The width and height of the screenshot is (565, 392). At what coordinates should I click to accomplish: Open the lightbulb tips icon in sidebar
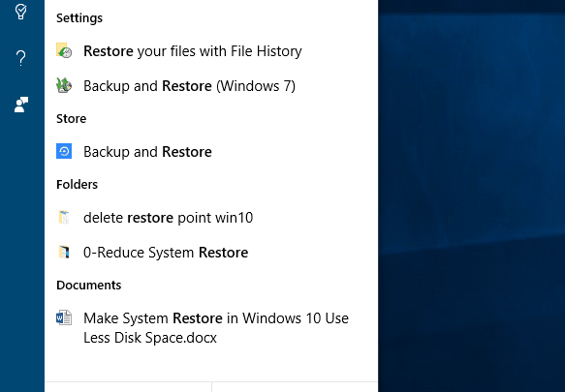pos(21,12)
